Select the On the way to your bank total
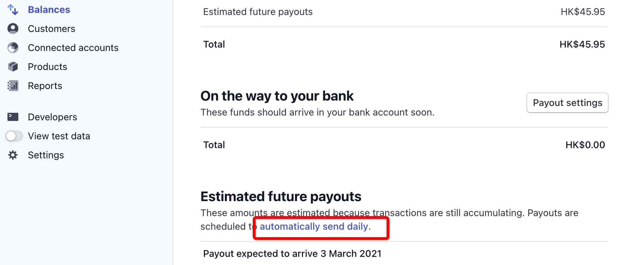The width and height of the screenshot is (644, 265). 585,145
